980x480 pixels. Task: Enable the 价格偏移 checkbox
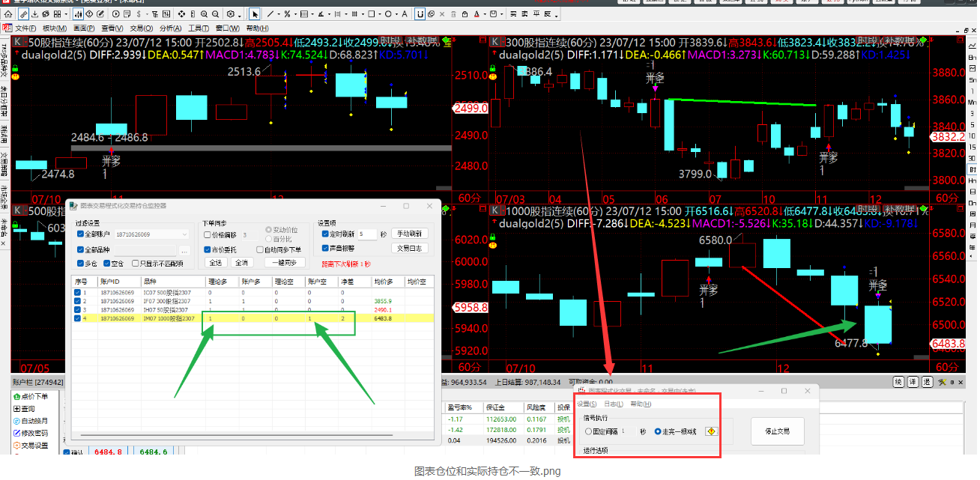coord(207,234)
